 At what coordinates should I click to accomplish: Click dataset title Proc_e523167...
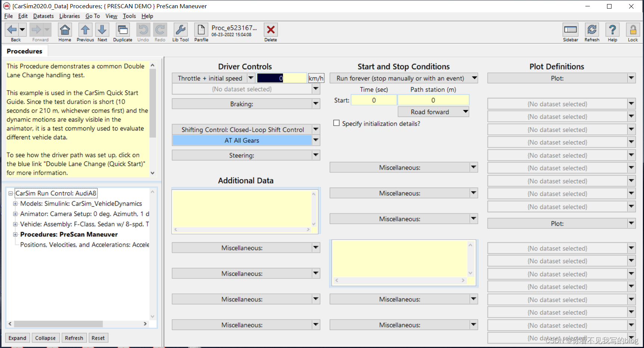pos(234,28)
